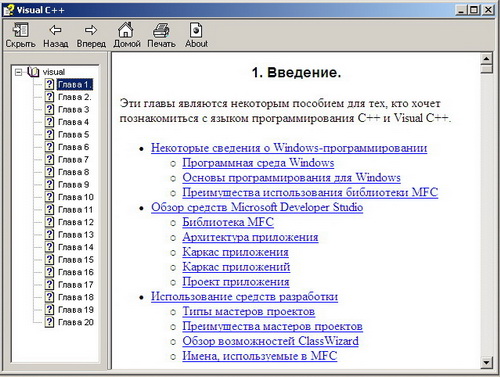Open Глава 12 topic
The image size is (500, 377).
[76, 222]
